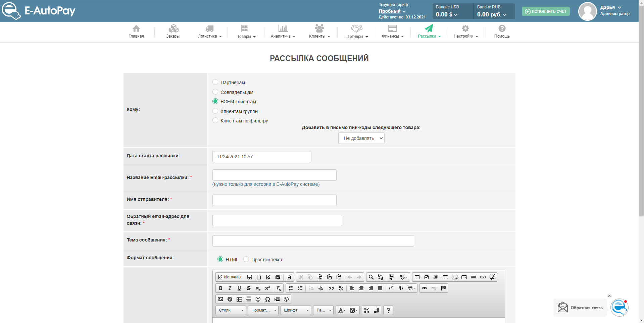Insert a bulleted list
This screenshot has height=323, width=644.
coord(300,288)
